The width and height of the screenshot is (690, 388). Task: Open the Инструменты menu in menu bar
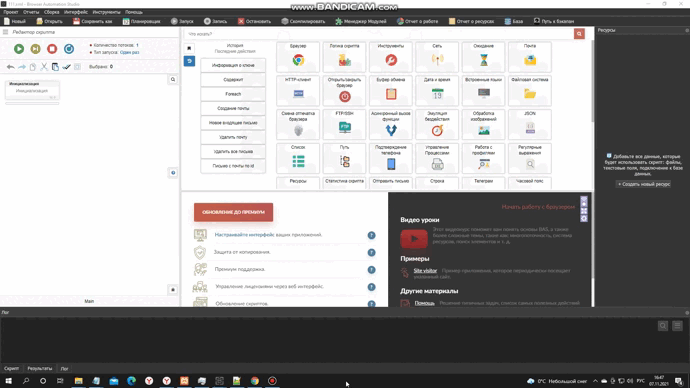(x=106, y=12)
